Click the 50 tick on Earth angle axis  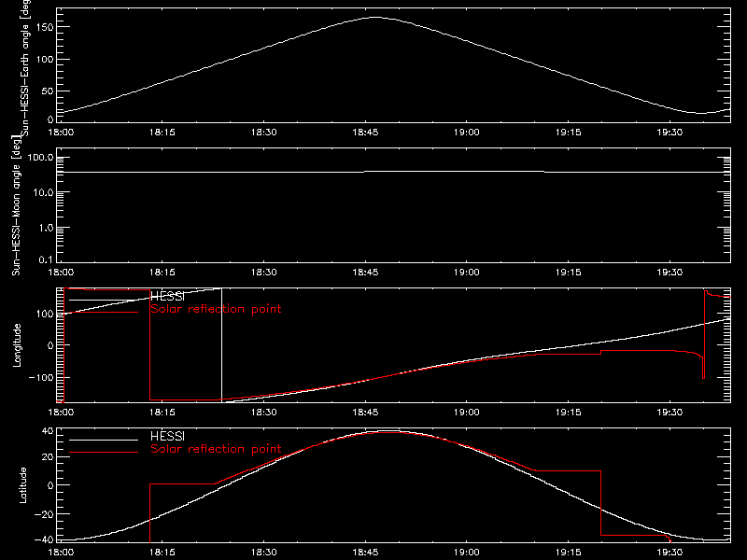[x=49, y=91]
